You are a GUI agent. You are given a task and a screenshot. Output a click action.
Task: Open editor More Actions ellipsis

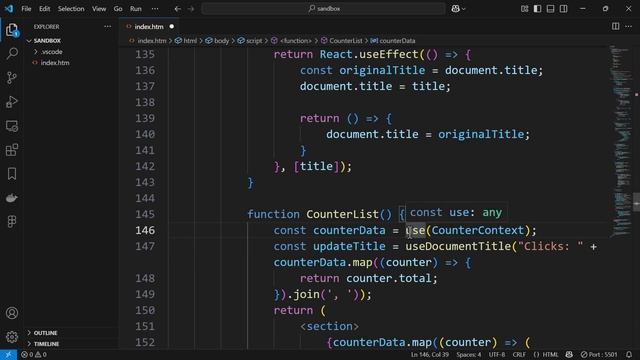tap(629, 27)
